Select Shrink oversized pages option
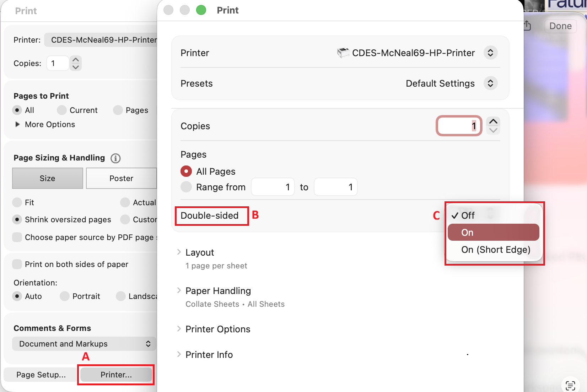The image size is (587, 392). coord(17,219)
